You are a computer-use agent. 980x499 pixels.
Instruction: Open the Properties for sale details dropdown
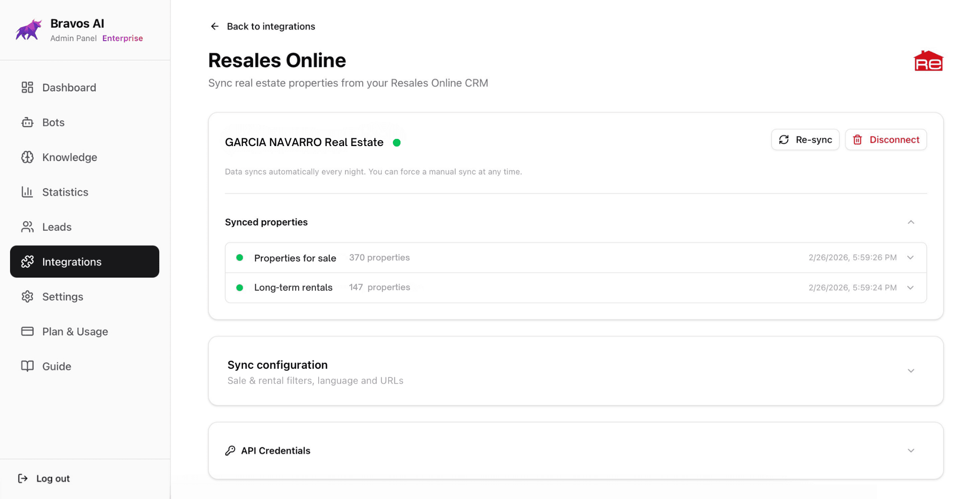[x=910, y=257]
